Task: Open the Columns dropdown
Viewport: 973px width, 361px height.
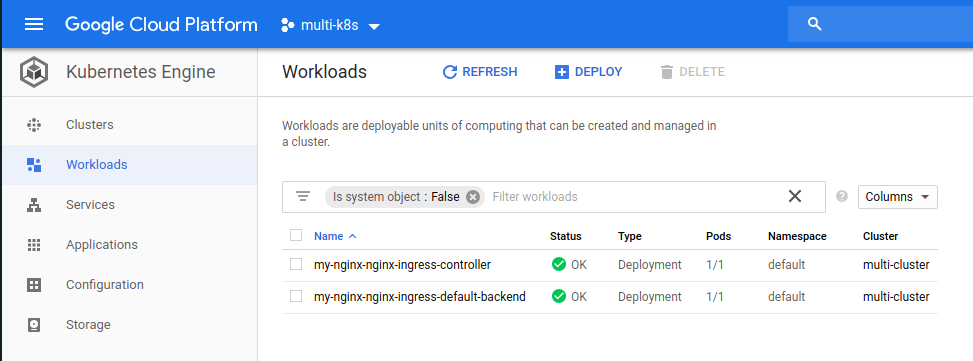Action: pos(897,197)
